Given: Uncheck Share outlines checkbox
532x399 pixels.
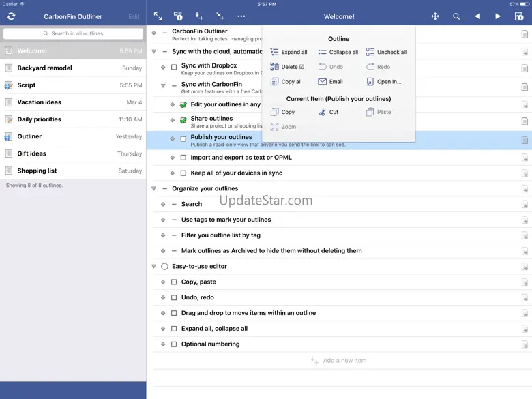Looking at the screenshot, I should click(x=183, y=120).
